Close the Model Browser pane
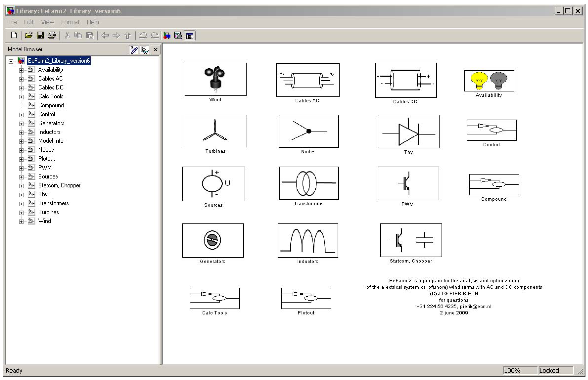 tap(156, 50)
